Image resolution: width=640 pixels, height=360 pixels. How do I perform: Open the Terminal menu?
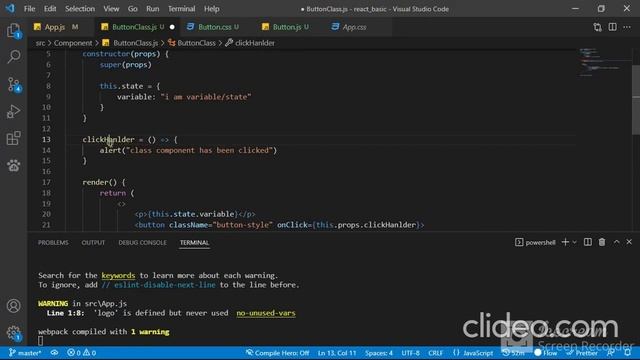click(x=182, y=9)
